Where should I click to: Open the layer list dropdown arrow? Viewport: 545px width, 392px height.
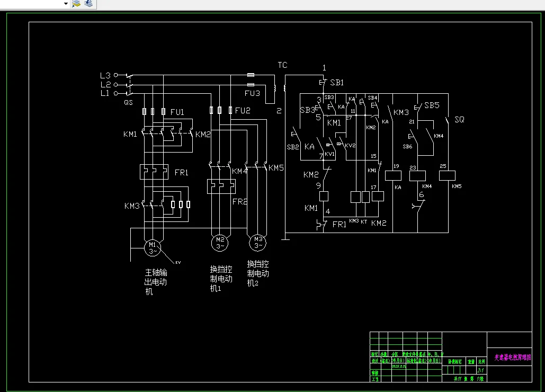tap(66, 4)
